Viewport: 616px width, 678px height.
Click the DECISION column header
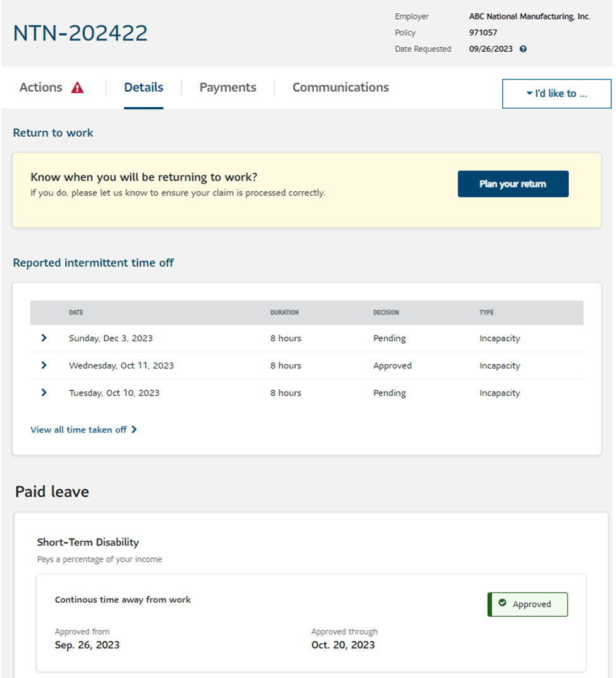386,313
